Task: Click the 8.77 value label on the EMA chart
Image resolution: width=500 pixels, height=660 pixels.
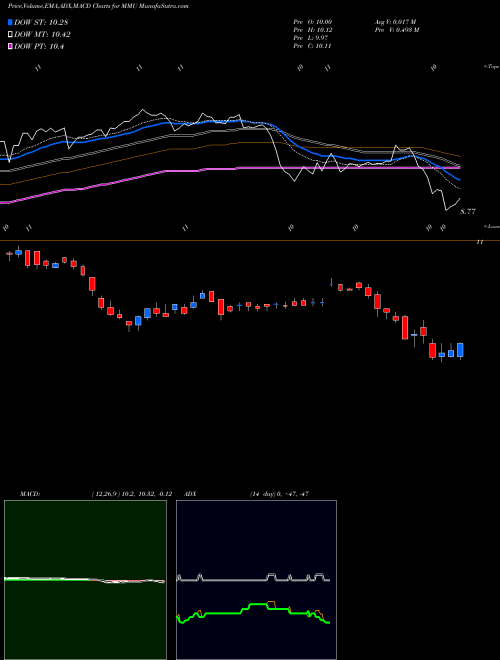Action: click(x=468, y=212)
